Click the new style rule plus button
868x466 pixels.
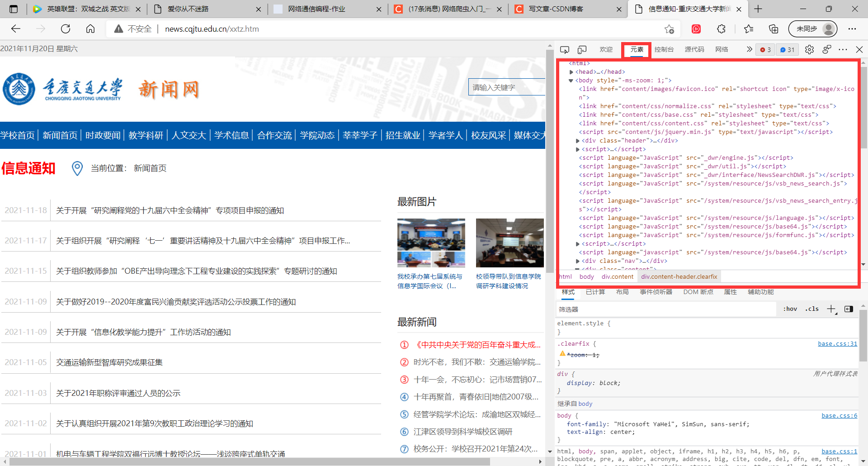click(x=830, y=309)
